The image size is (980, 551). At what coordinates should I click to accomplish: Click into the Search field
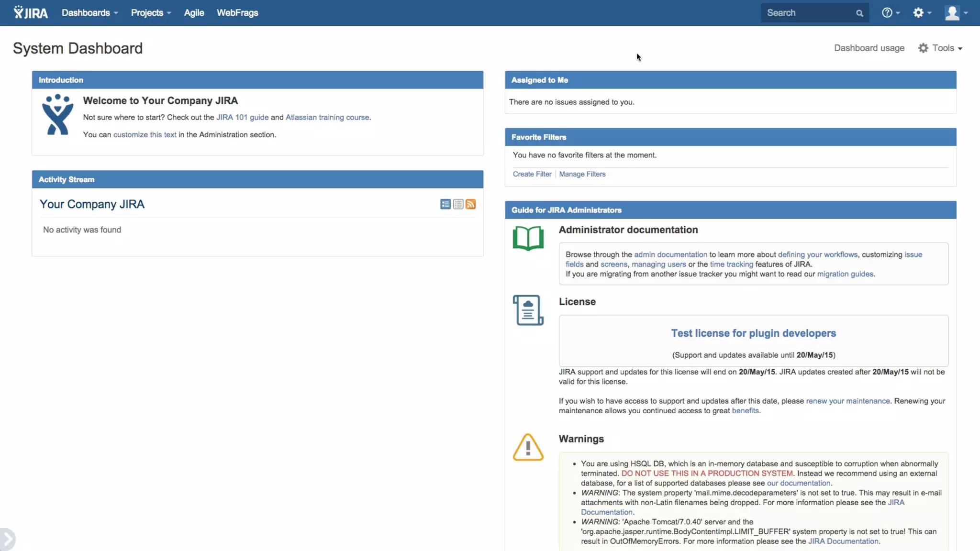click(x=809, y=13)
